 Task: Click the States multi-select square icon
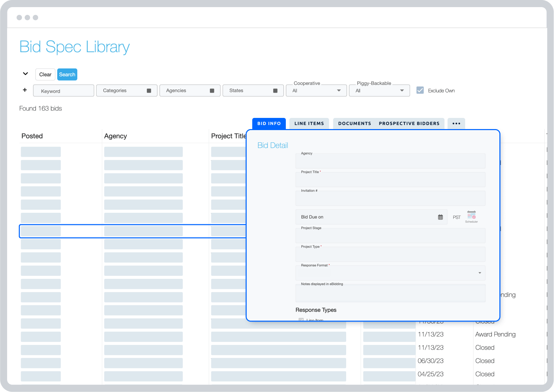click(x=275, y=90)
